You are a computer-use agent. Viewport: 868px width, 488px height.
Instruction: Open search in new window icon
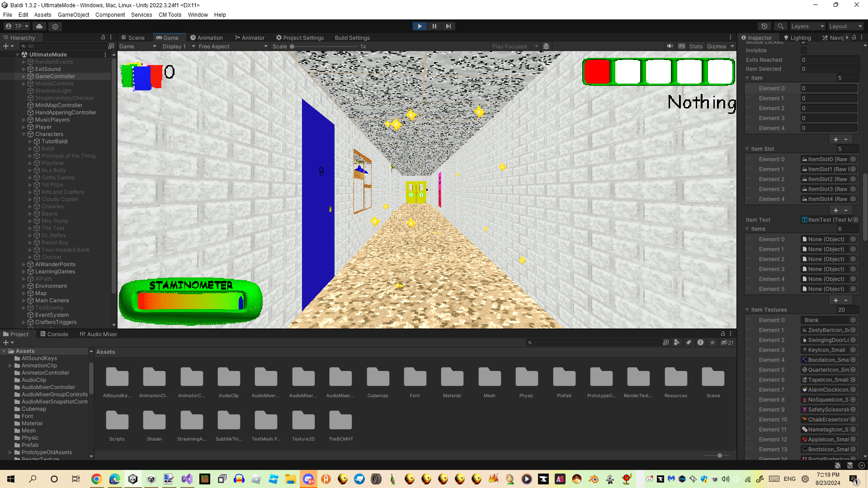(665, 343)
